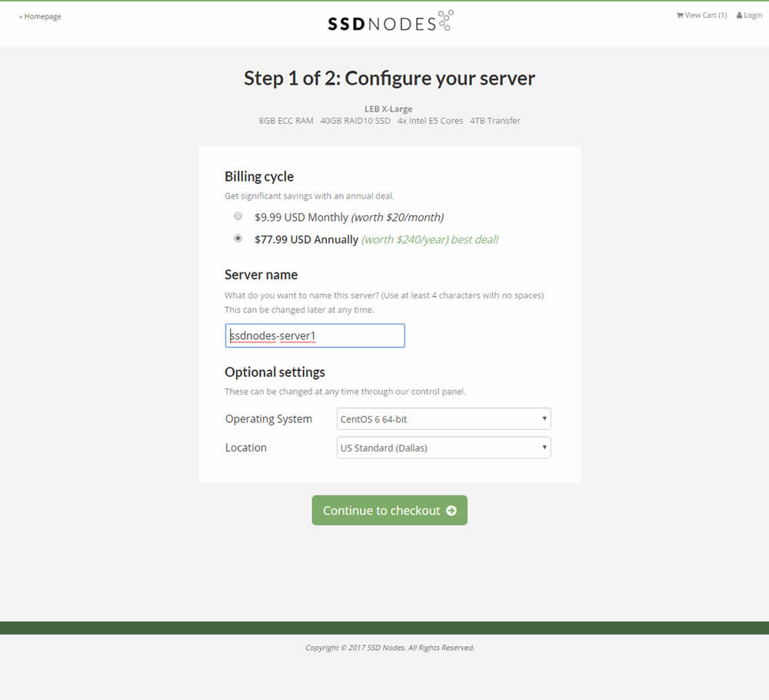769x700 pixels.
Task: Select the $77.99 USD Annually radio button
Action: pyautogui.click(x=238, y=238)
